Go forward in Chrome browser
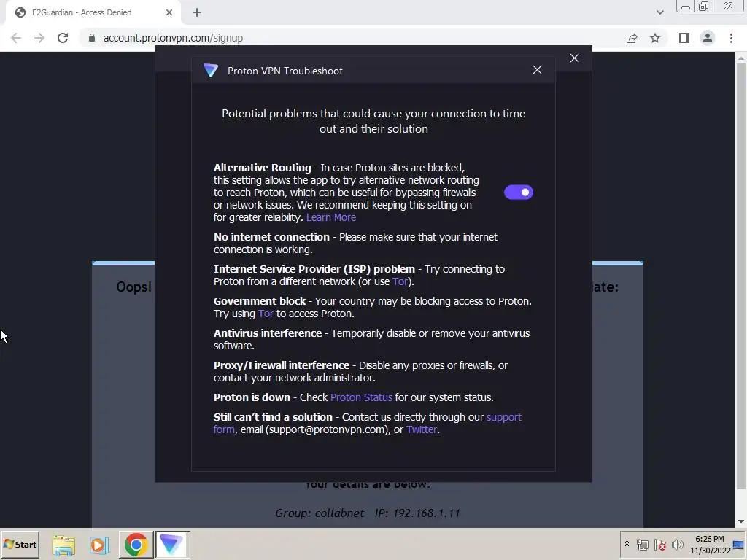 pos(39,38)
